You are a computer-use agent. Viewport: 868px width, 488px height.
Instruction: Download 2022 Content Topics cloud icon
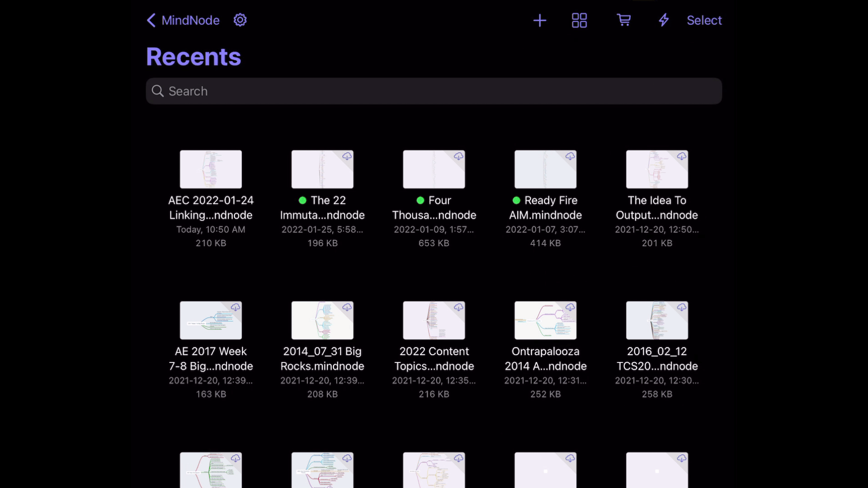[x=459, y=307]
